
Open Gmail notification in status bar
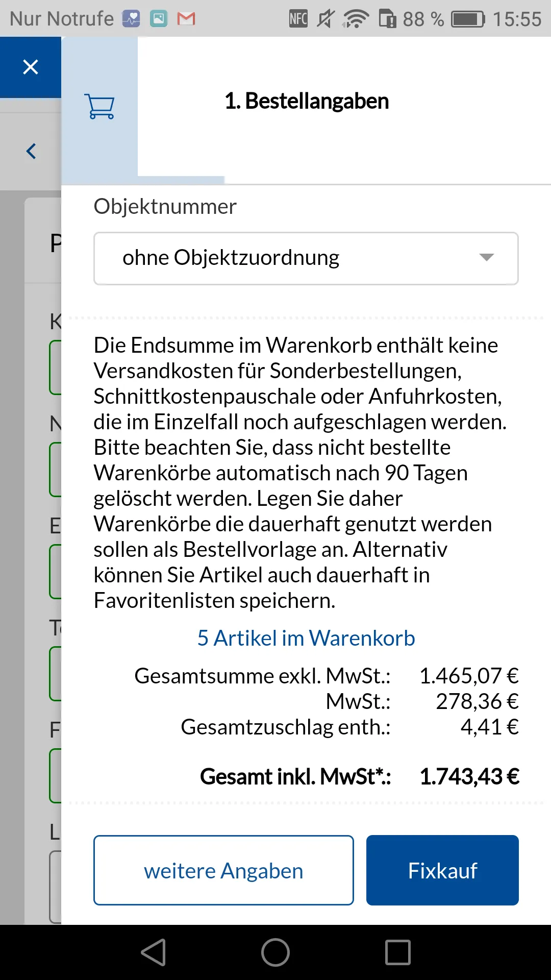coord(186,19)
